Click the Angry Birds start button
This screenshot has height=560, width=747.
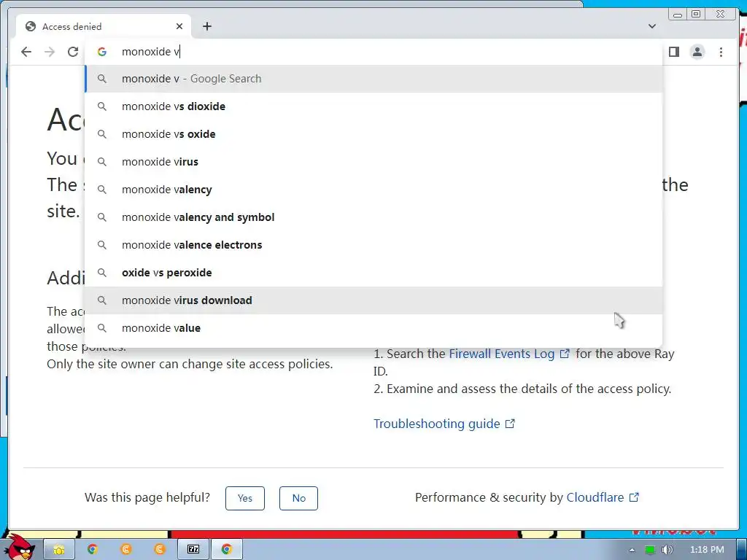21,547
